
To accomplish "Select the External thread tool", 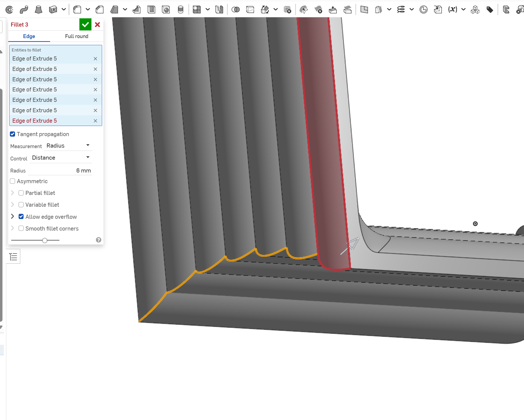I will [180, 10].
